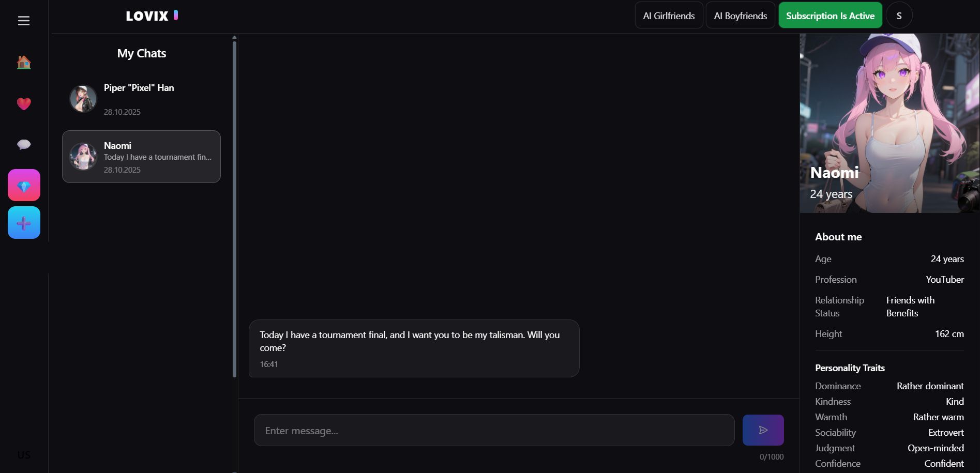980x473 pixels.
Task: Click the diamond premium icon
Action: (x=24, y=185)
